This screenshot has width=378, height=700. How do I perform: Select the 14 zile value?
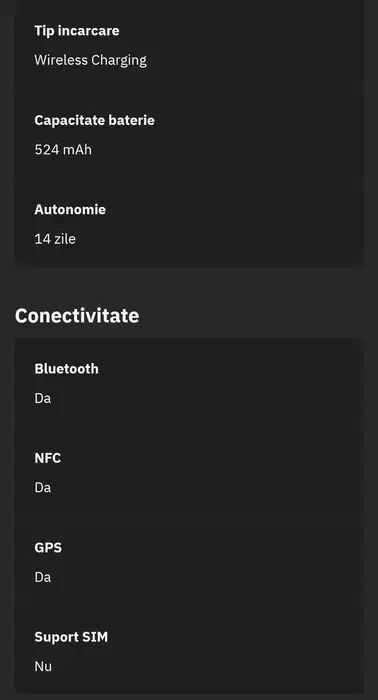(55, 239)
